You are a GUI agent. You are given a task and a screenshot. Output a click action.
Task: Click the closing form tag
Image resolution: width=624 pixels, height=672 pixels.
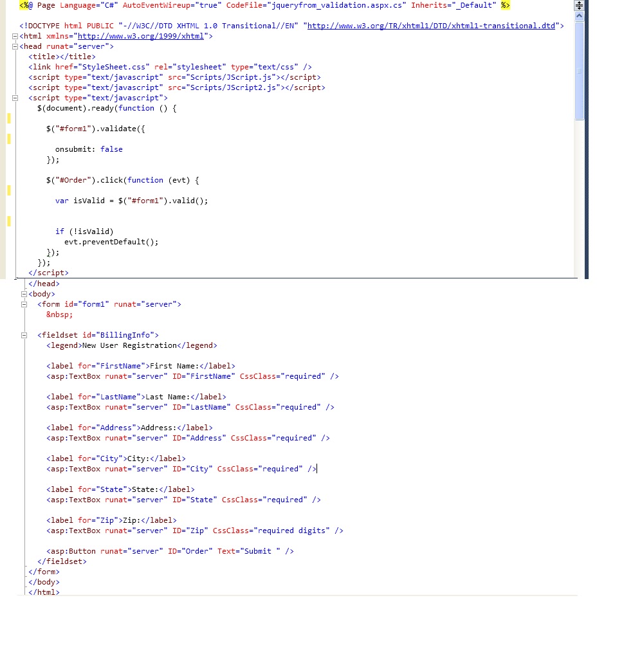[x=44, y=572]
